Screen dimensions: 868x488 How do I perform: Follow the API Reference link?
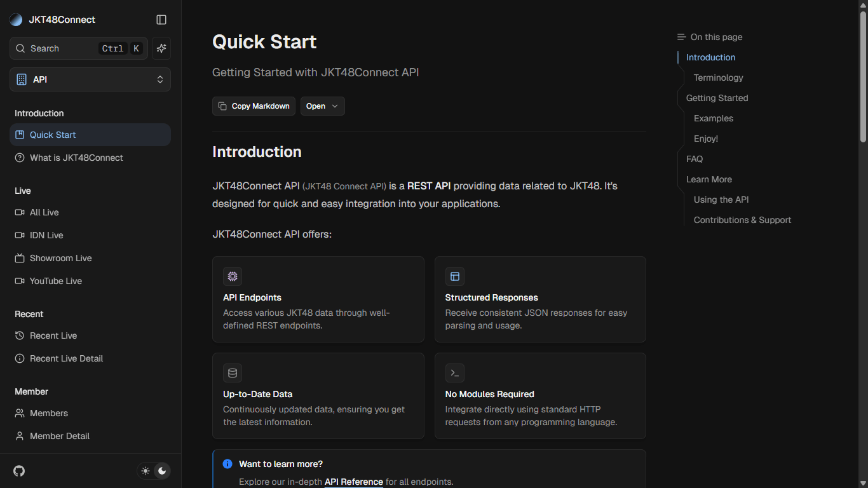(x=354, y=482)
